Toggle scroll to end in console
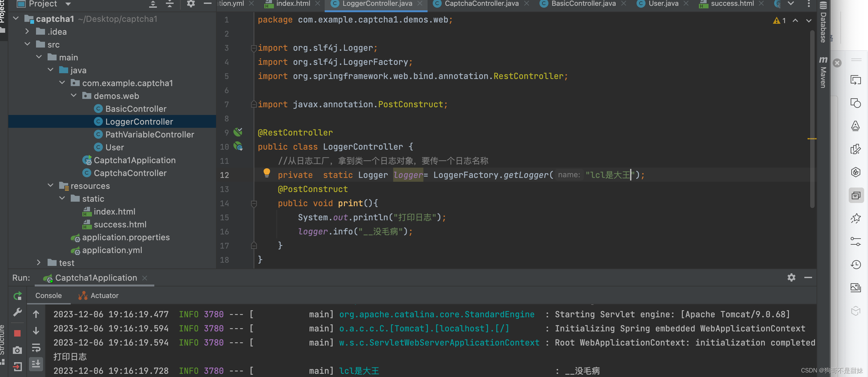 click(36, 364)
